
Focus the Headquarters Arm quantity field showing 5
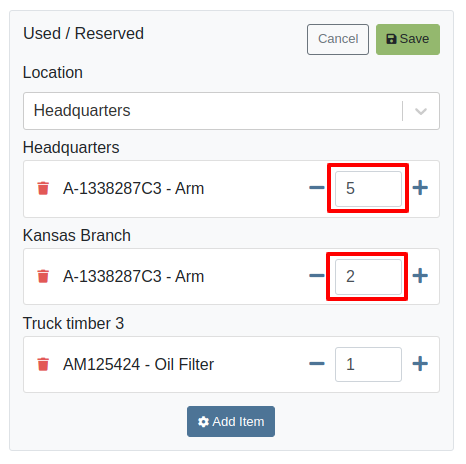click(368, 189)
